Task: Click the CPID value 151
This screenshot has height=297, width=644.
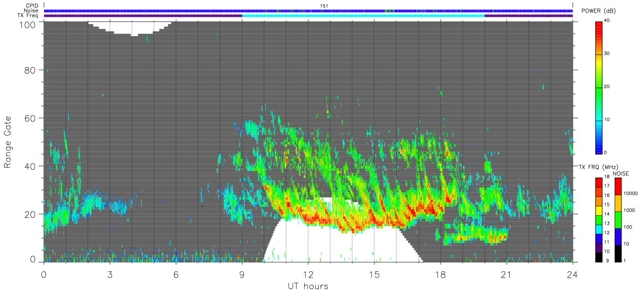Action: [324, 6]
